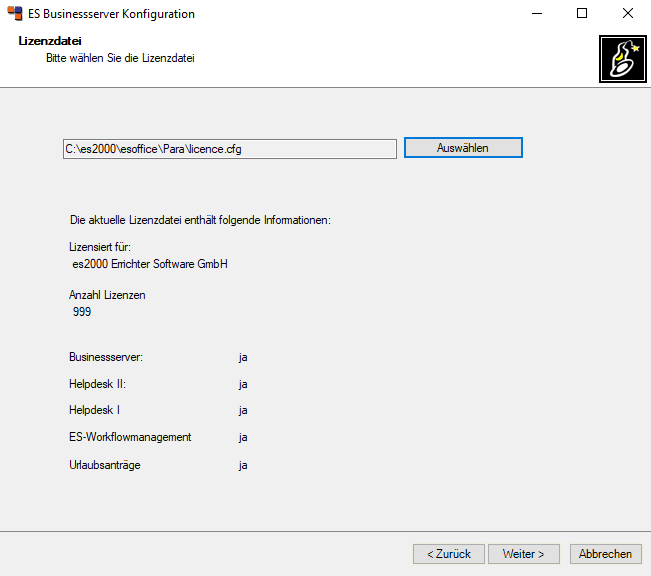The width and height of the screenshot is (651, 576).
Task: Click the 'ES-Workflowmanagement' label
Action: point(130,437)
